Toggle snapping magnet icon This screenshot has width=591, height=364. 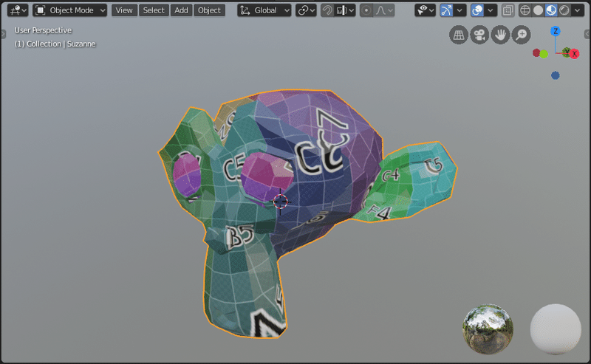pos(327,10)
